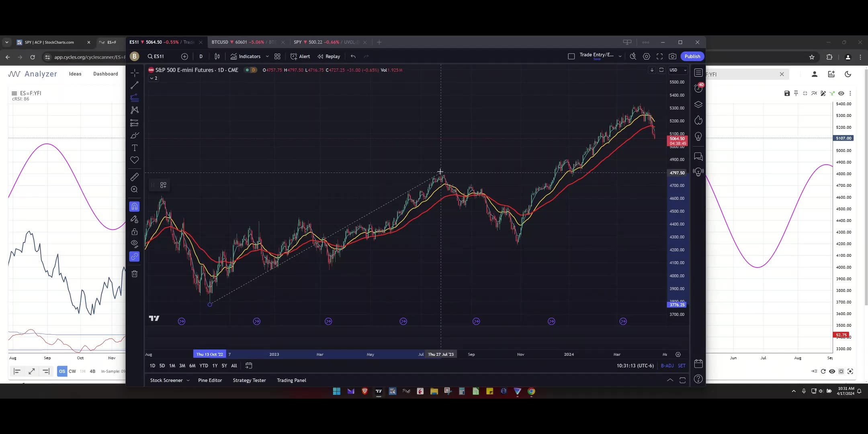Enable the Trade Entry checkbox

pos(571,56)
